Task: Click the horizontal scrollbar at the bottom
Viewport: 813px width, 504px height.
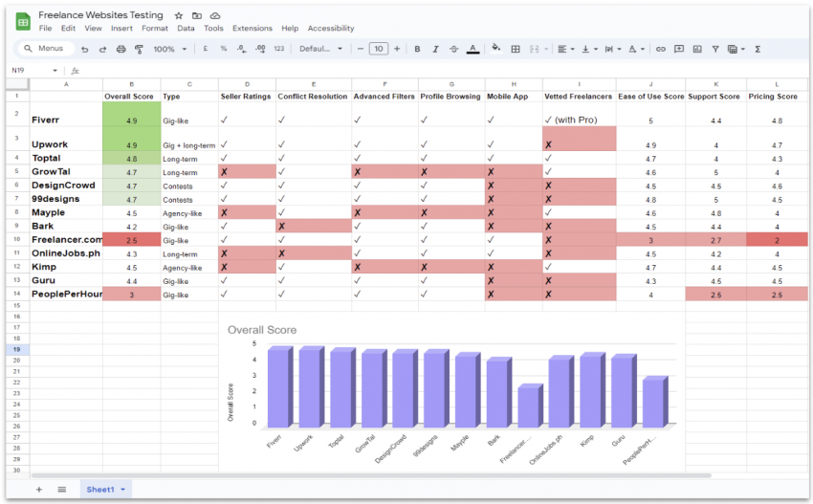Action: point(371,475)
